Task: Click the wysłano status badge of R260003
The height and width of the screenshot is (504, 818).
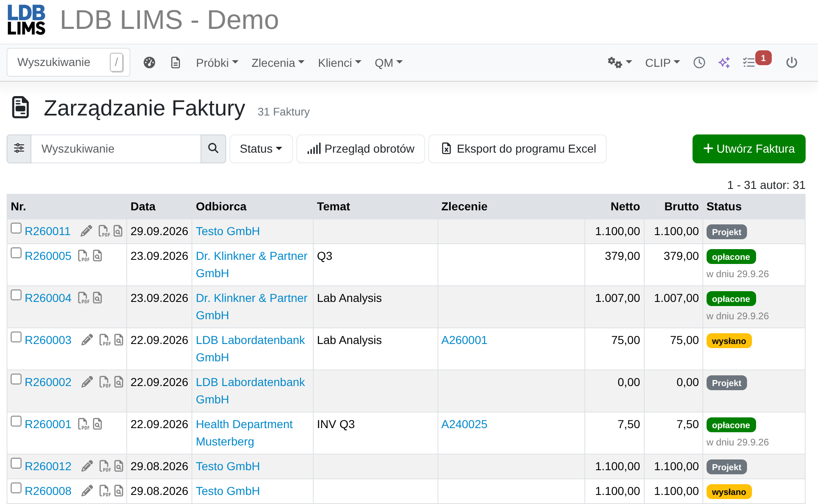Action: pos(729,341)
